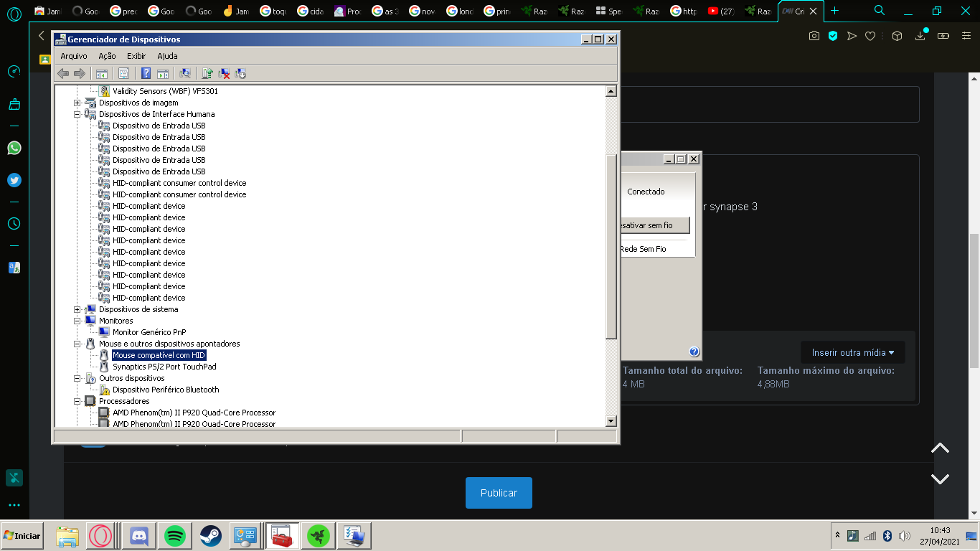Collapse the Processadores node

click(x=77, y=401)
